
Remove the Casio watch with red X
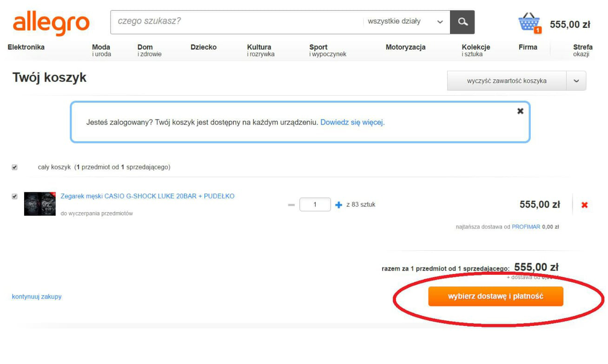point(584,205)
